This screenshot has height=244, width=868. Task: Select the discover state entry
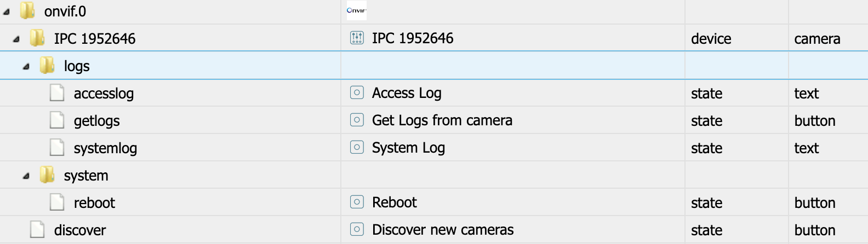(x=80, y=230)
